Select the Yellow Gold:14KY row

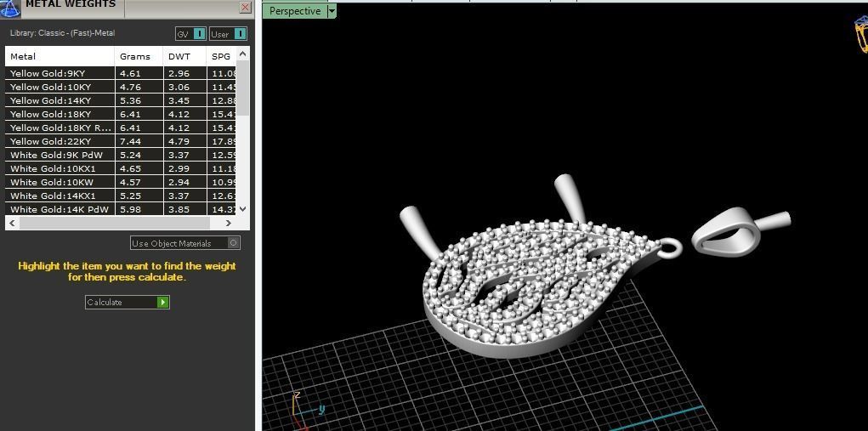tap(121, 100)
